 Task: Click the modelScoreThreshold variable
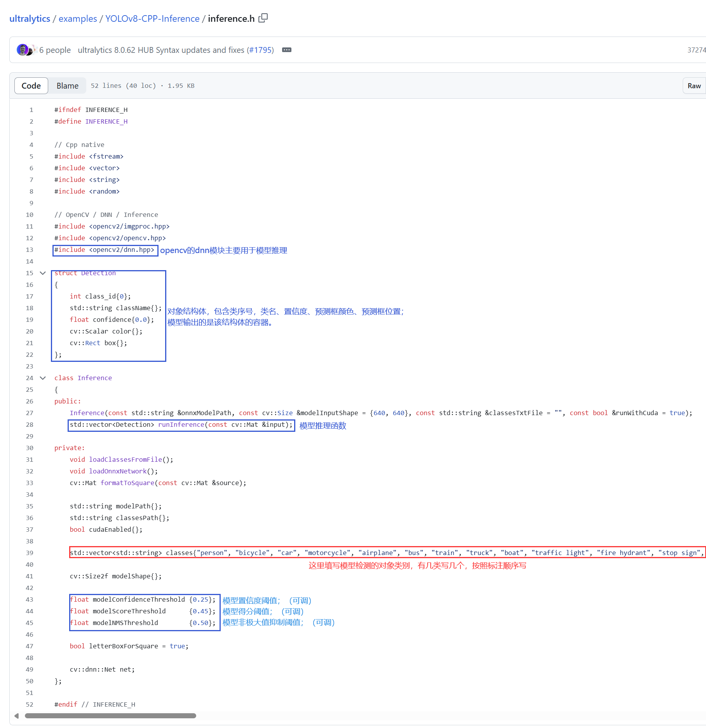[x=129, y=611]
